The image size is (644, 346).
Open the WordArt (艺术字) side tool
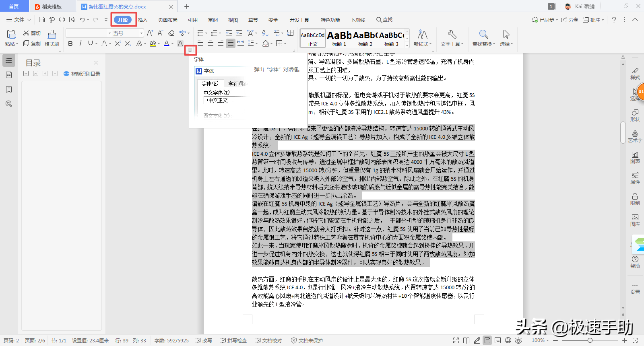coord(635,136)
